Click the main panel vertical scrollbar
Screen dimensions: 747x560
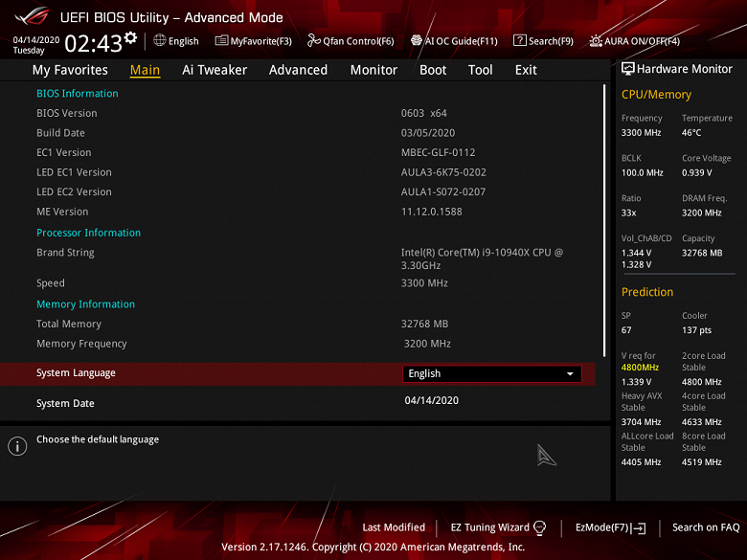[x=604, y=220]
